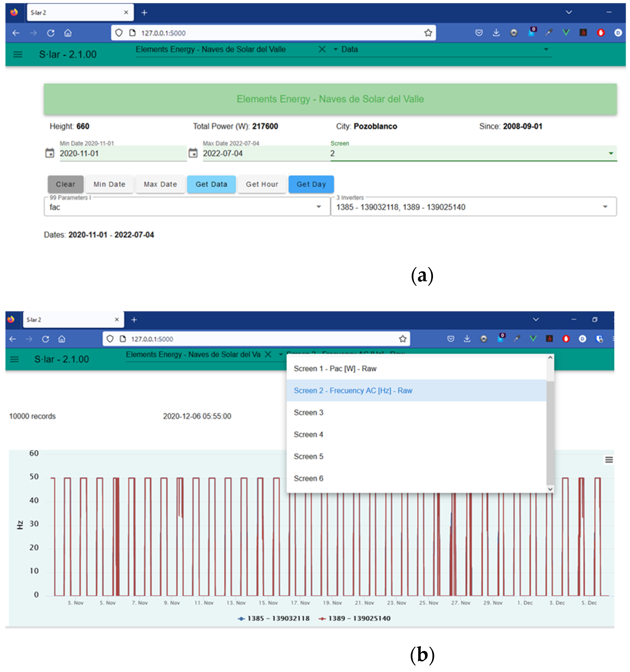Click the Min Date calendar icon
This screenshot has width=630, height=672.
pyautogui.click(x=50, y=153)
